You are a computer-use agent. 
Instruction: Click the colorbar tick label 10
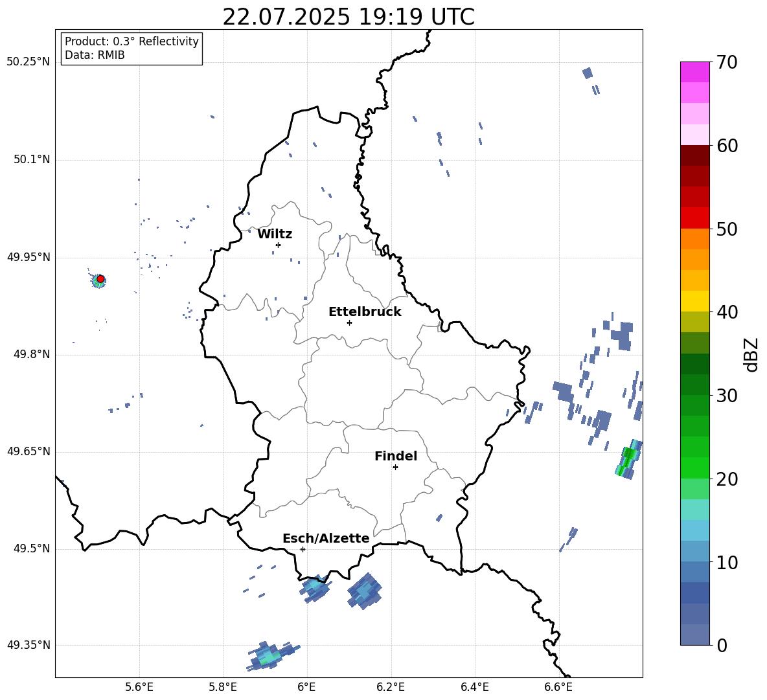click(x=727, y=562)
